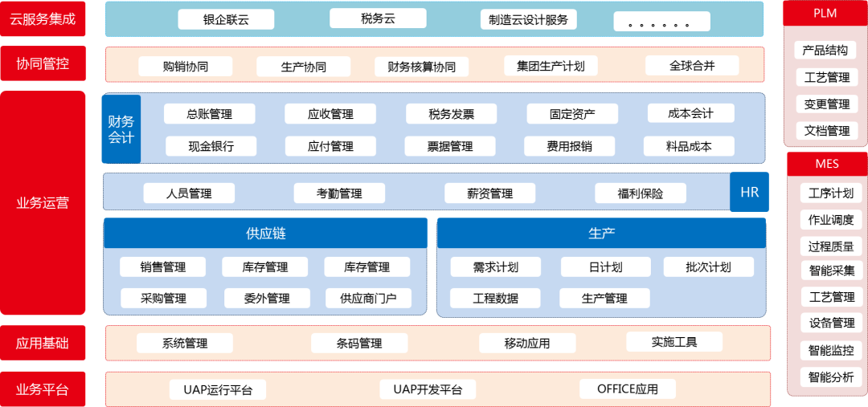Click 费用报销 module
Image resolution: width=868 pixels, height=407 pixels.
click(x=570, y=147)
